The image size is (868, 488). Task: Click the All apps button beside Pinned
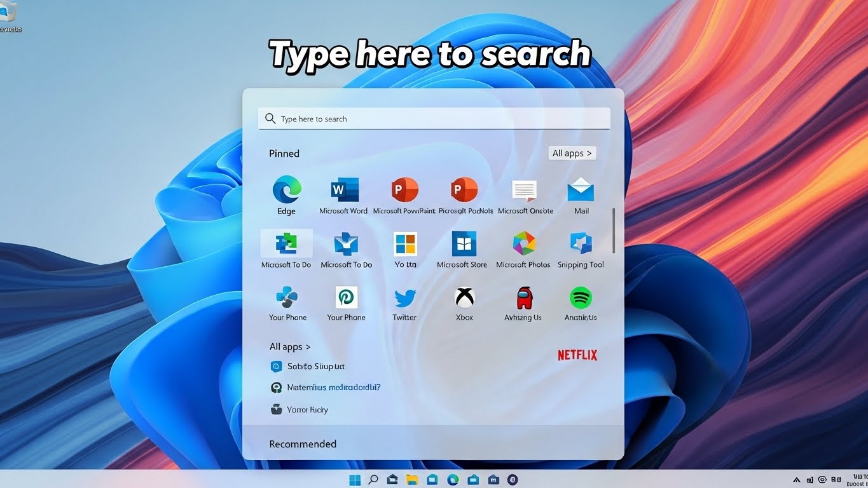point(572,153)
